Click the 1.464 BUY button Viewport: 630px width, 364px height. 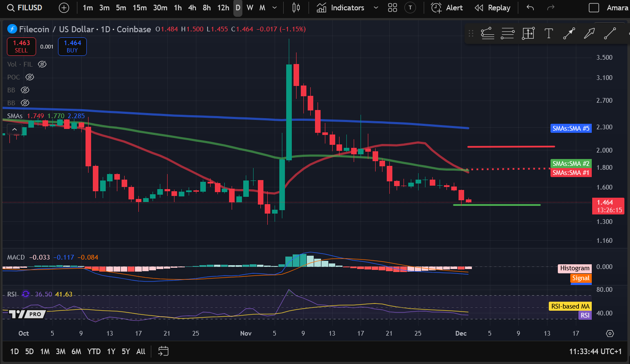(x=72, y=46)
